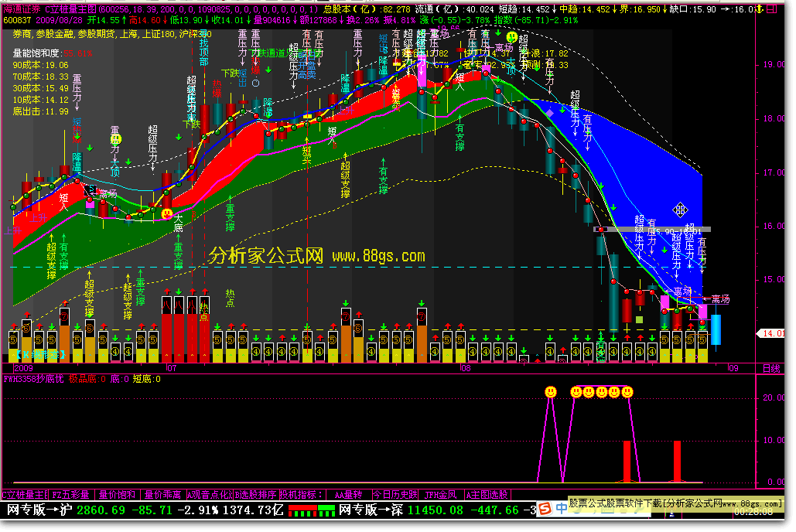The width and height of the screenshot is (796, 532).
Task: Click the Shenzhen index 11450.08 status value
Action: pos(435,510)
